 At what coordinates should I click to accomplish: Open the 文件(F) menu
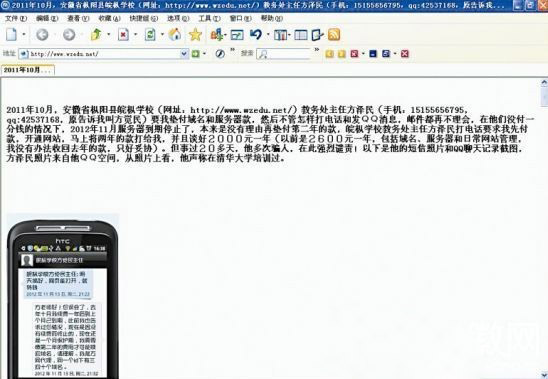16,18
